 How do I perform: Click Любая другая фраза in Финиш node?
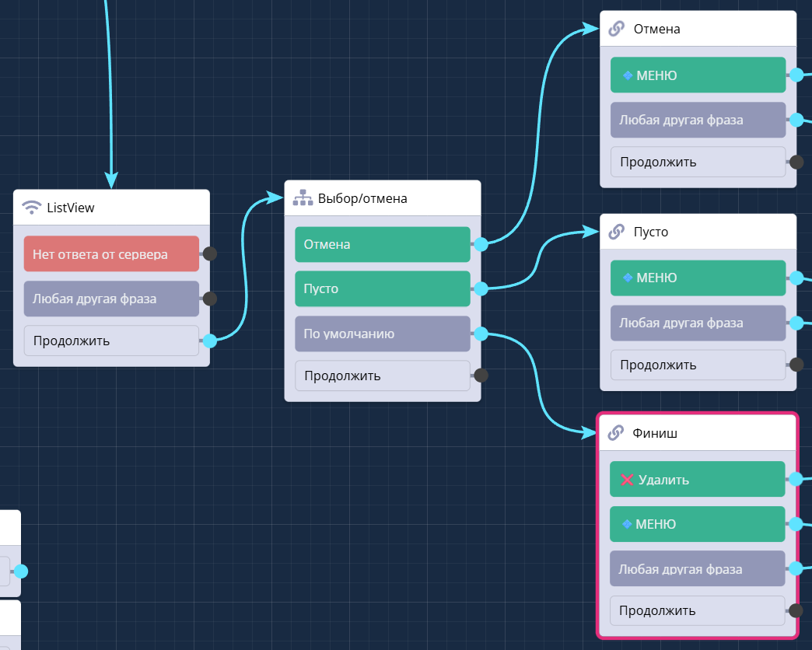coord(698,569)
